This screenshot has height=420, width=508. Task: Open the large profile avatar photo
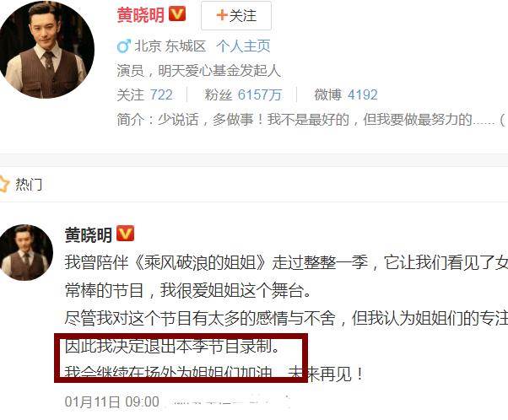(x=46, y=49)
